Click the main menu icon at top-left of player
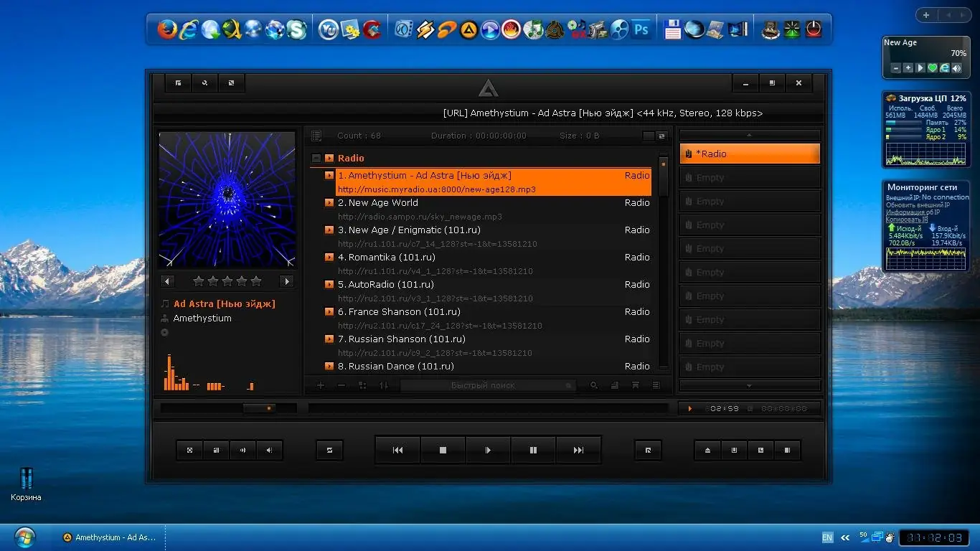 pos(178,83)
